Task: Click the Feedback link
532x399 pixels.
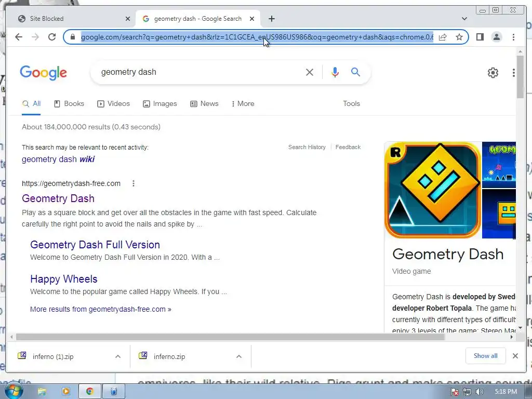Action: tap(348, 147)
